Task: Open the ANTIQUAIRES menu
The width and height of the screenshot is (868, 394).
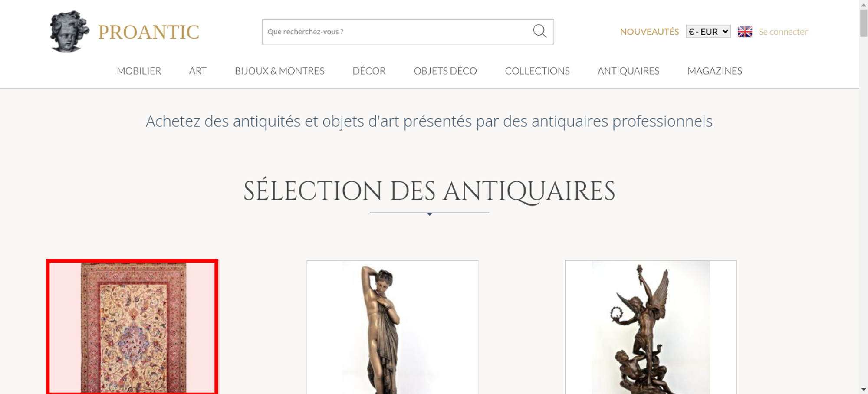Action: coord(628,71)
